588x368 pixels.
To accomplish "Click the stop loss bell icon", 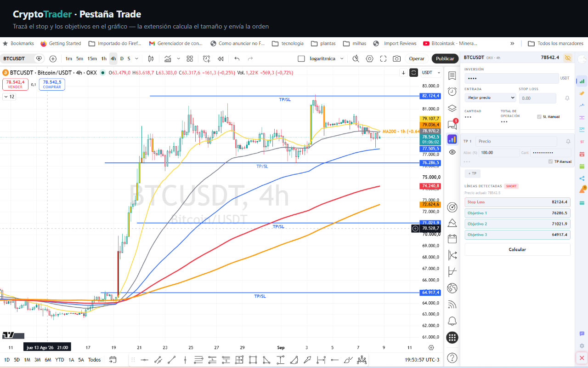I will 567,98.
